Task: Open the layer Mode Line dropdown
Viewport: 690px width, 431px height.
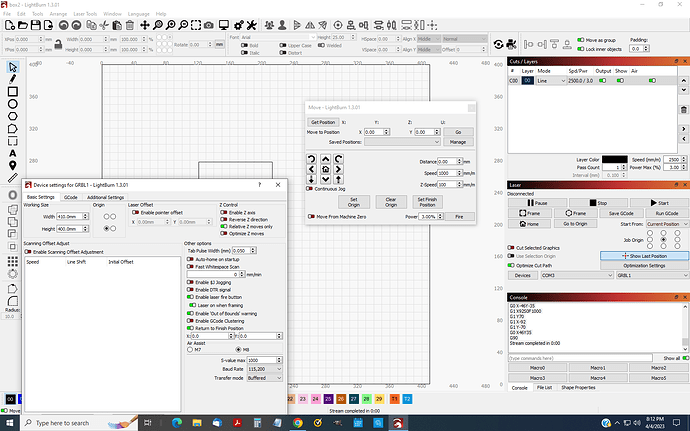Action: (x=551, y=81)
